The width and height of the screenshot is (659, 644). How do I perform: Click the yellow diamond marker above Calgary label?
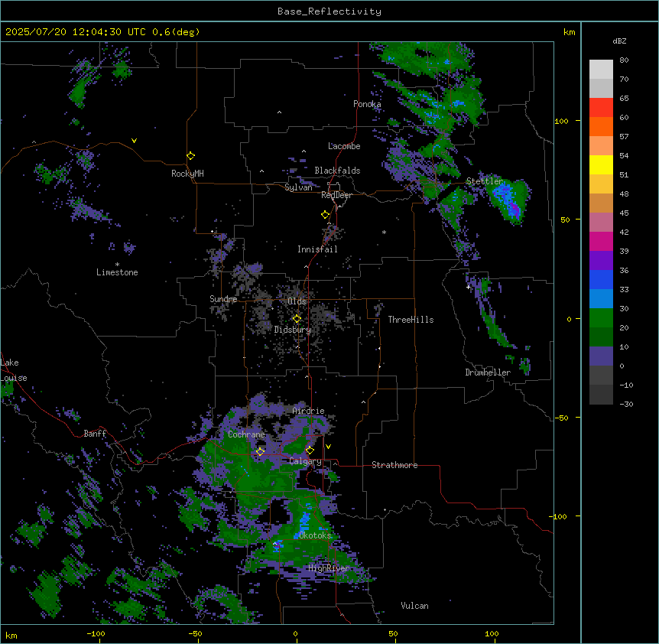click(x=310, y=450)
